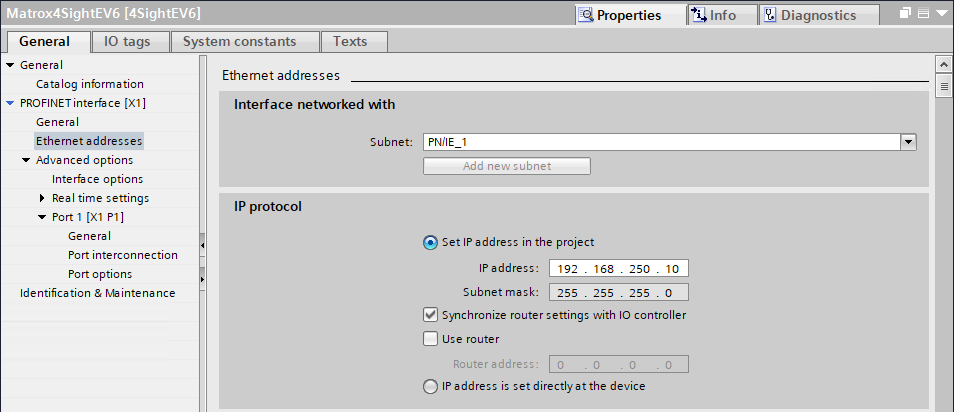Click the left collapse arrow on the splitter
The width and height of the screenshot is (954, 412).
click(x=203, y=244)
